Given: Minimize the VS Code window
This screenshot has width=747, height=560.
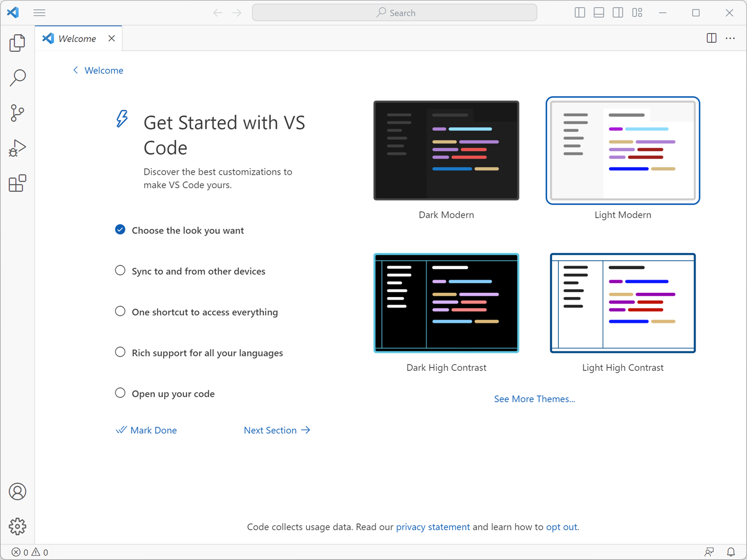Looking at the screenshot, I should pos(662,12).
